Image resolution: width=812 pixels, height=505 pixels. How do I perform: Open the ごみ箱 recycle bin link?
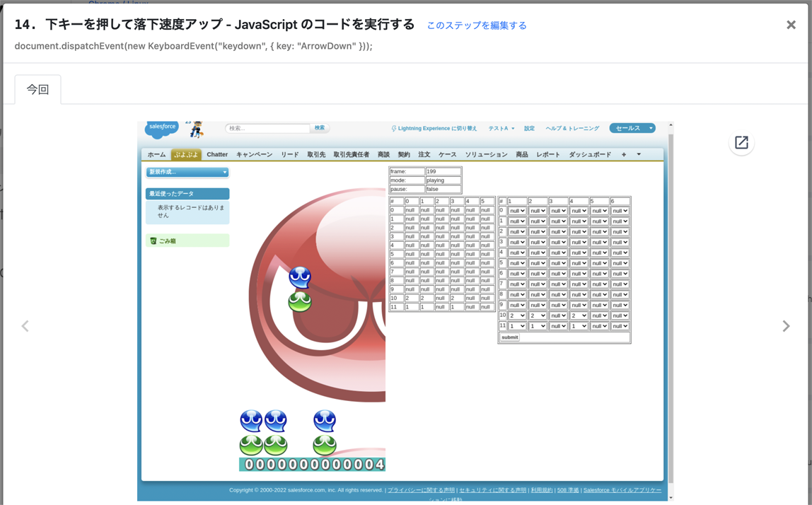(167, 241)
